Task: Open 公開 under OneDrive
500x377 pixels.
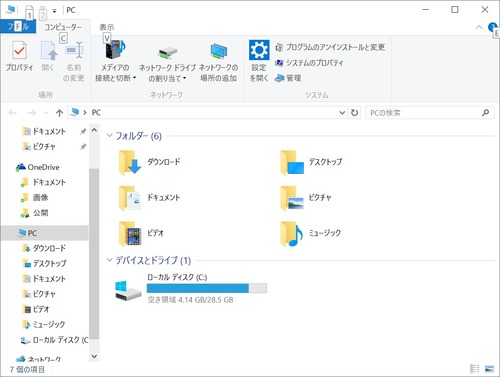Action: pos(35,213)
